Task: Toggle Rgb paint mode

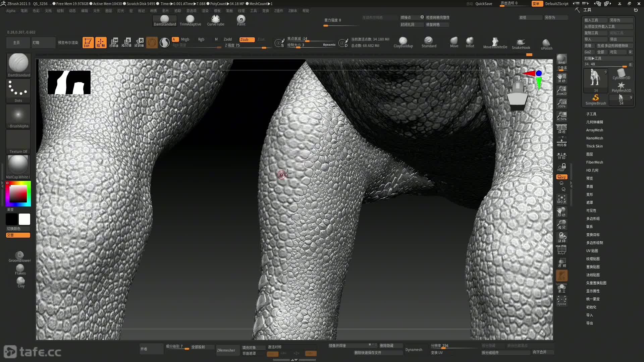Action: click(x=201, y=39)
